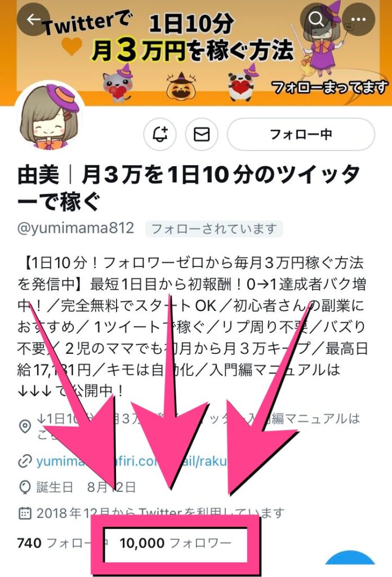Image resolution: width=392 pixels, height=577 pixels.
Task: Open search with the magnifier icon
Action: coord(317,19)
